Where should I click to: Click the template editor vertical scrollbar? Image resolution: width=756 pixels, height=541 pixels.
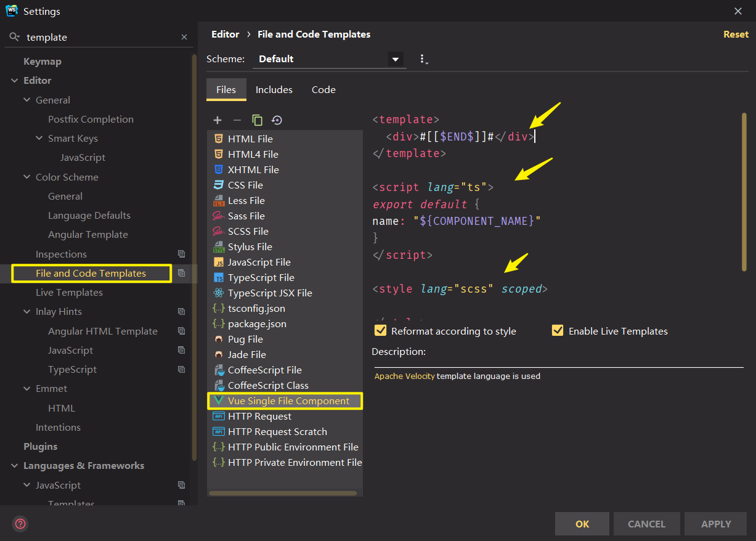[x=744, y=192]
